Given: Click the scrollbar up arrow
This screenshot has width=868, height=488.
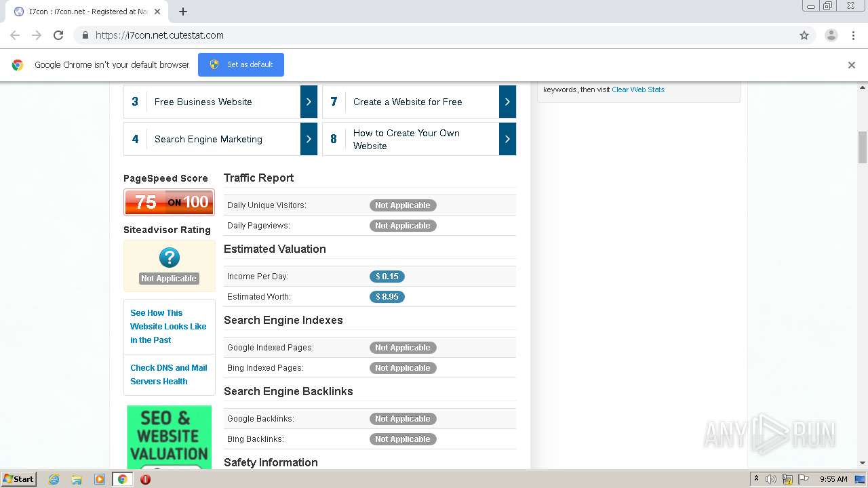Looking at the screenshot, I should coord(863,86).
